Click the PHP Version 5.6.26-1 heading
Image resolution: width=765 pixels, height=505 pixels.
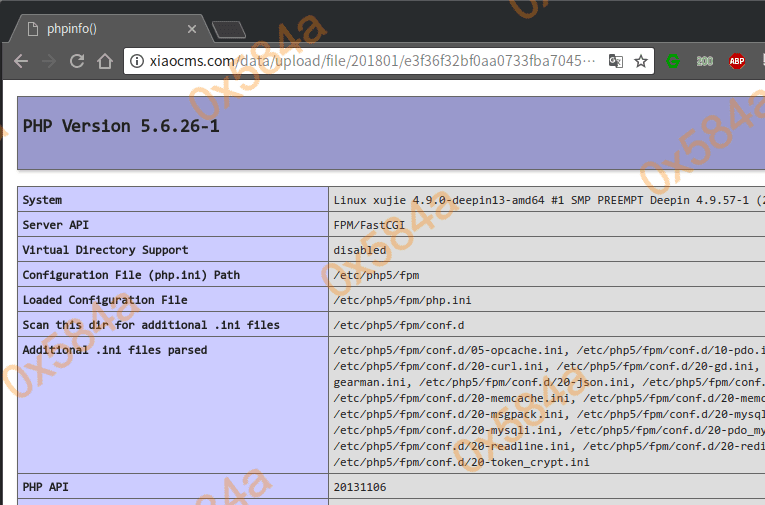pyautogui.click(x=121, y=126)
